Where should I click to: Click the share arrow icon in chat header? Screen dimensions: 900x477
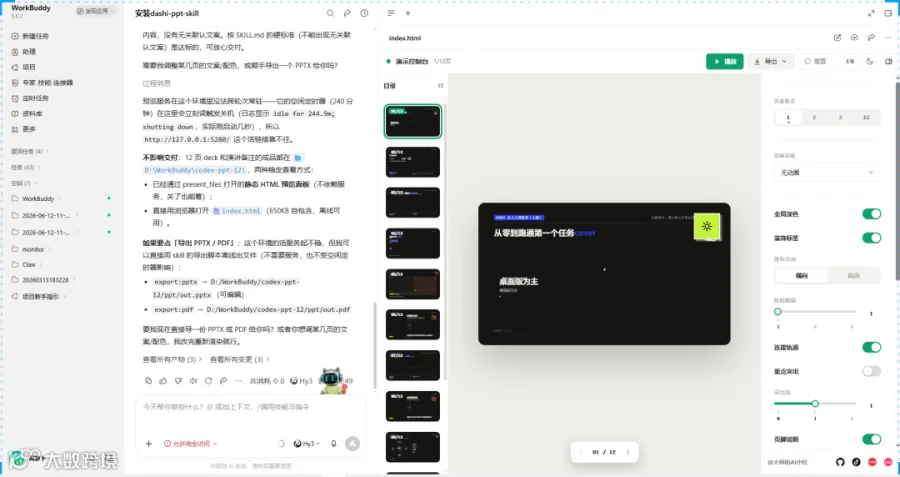coord(347,13)
